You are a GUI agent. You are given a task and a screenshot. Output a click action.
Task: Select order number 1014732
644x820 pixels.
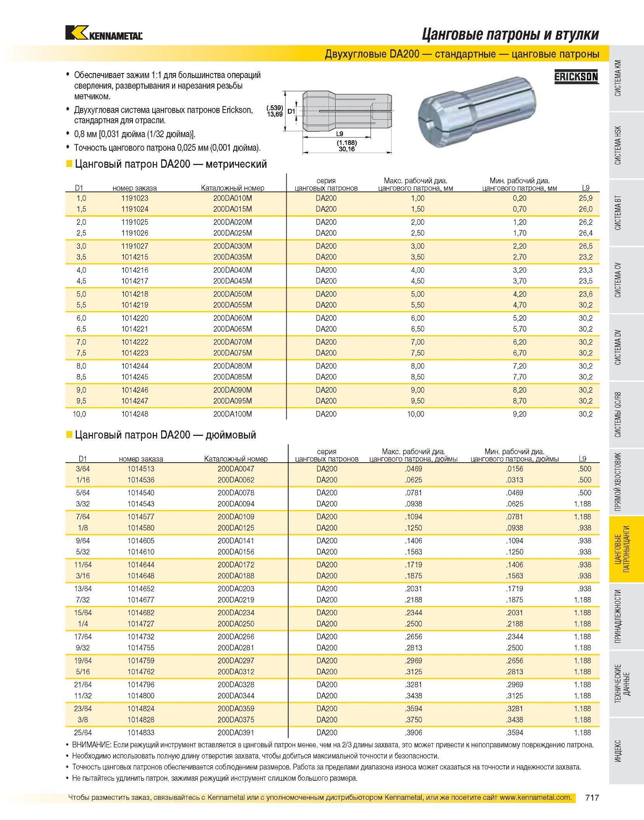pyautogui.click(x=141, y=637)
